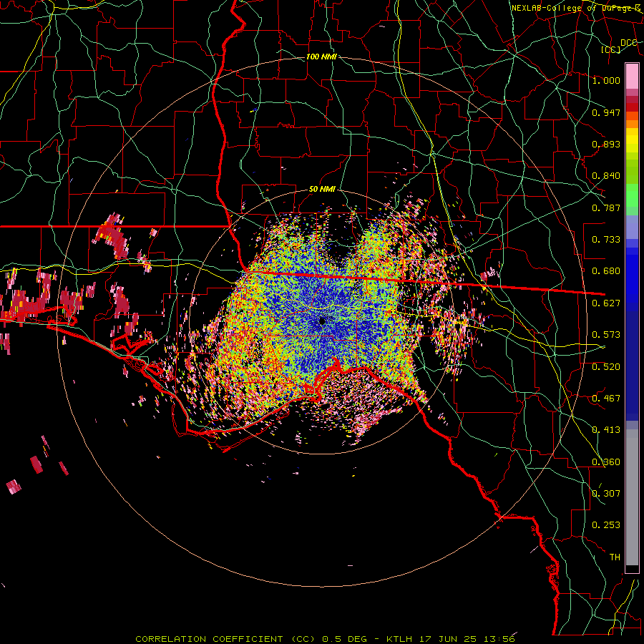
Task: Pick the bright green color scale segment
Action: (x=632, y=195)
